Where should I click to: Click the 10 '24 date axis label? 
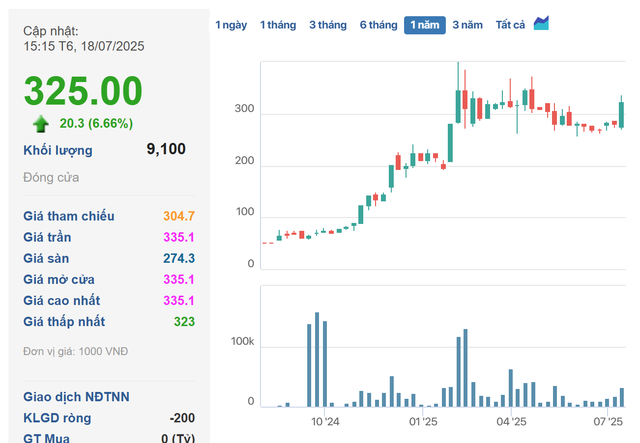(325, 423)
